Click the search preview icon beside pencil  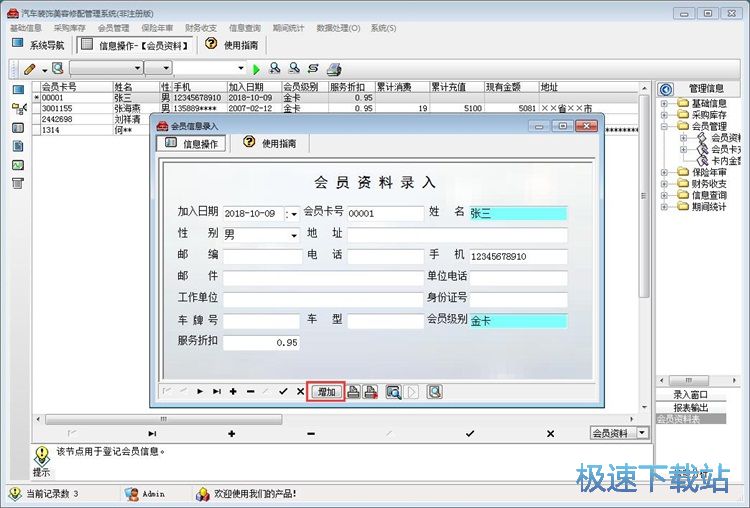(58, 69)
